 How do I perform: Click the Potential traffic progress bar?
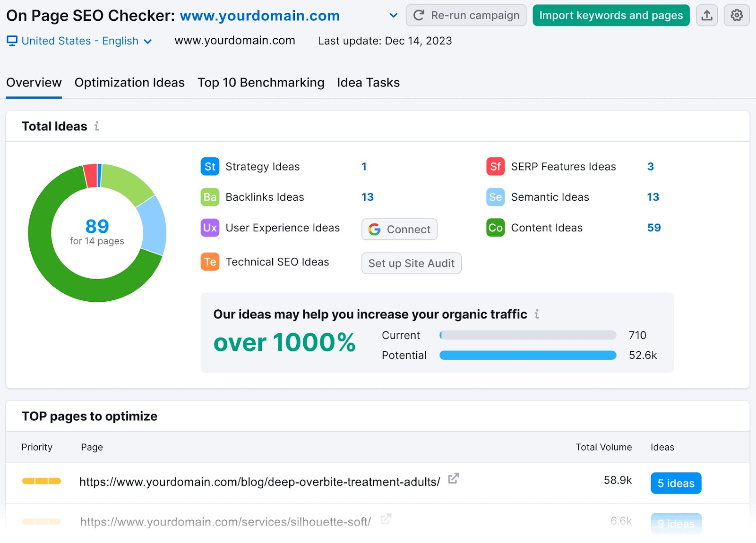click(x=528, y=355)
